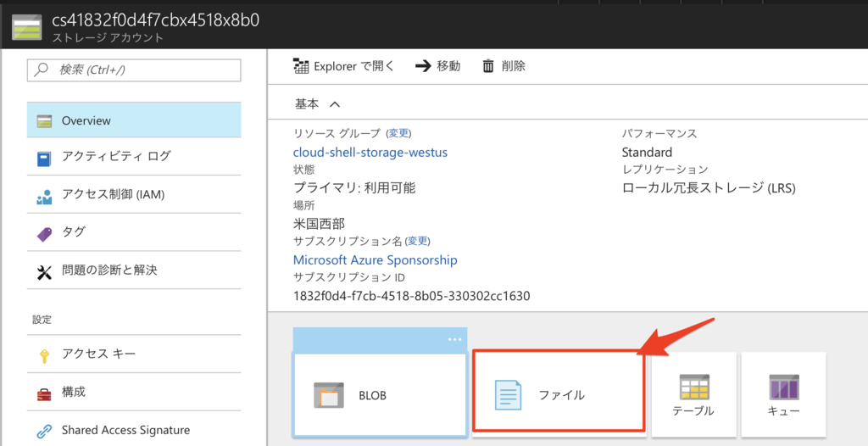Open the キュー service tile

783,394
